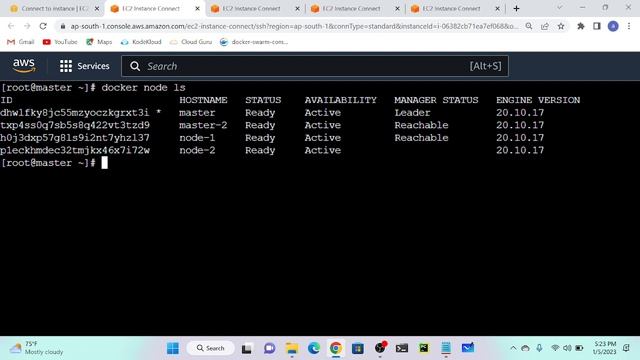640x360 pixels.
Task: Open the Services grid menu
Action: point(84,66)
